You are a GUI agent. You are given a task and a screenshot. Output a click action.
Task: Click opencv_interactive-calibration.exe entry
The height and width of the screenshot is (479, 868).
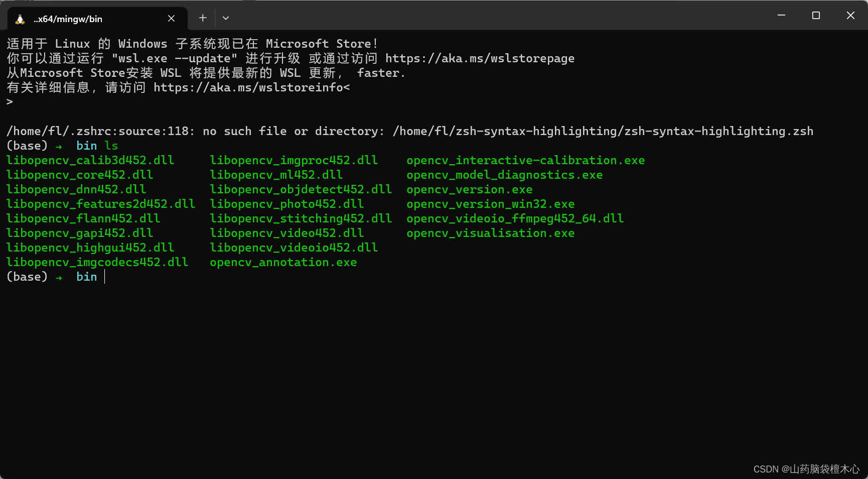(x=526, y=161)
